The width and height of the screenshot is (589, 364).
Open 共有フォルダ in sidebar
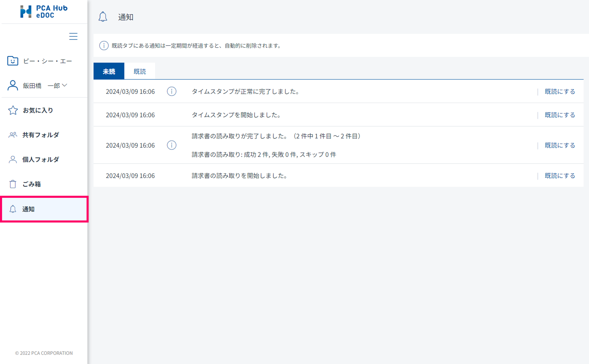[x=40, y=135]
